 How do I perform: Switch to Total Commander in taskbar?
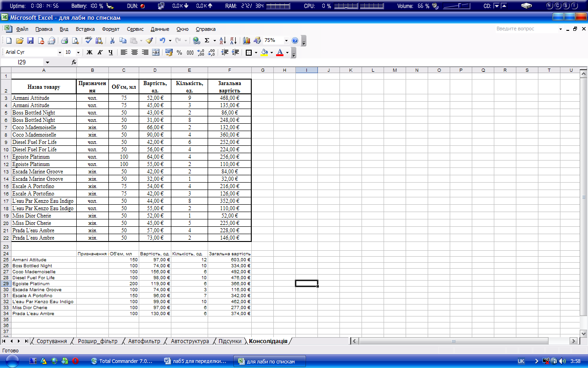tap(122, 362)
